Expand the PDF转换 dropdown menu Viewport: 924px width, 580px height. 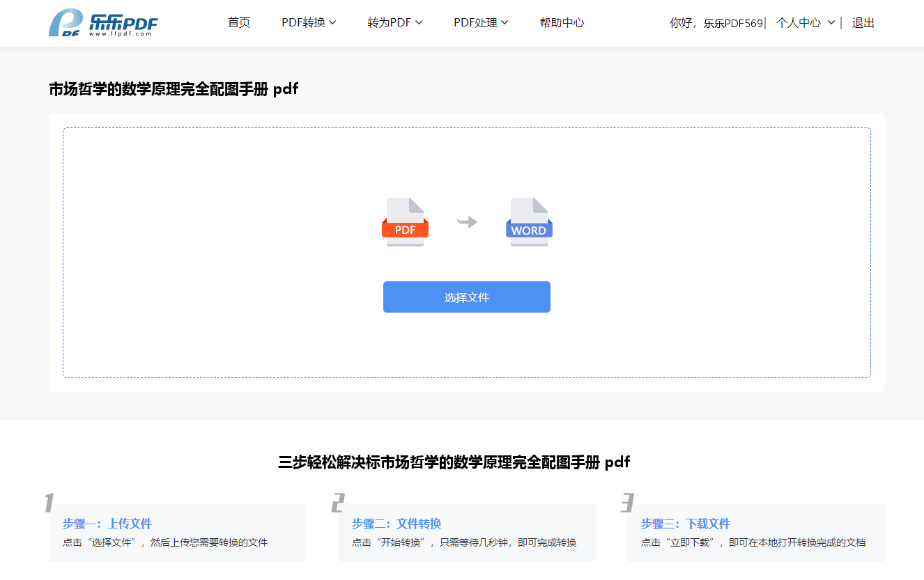click(309, 23)
